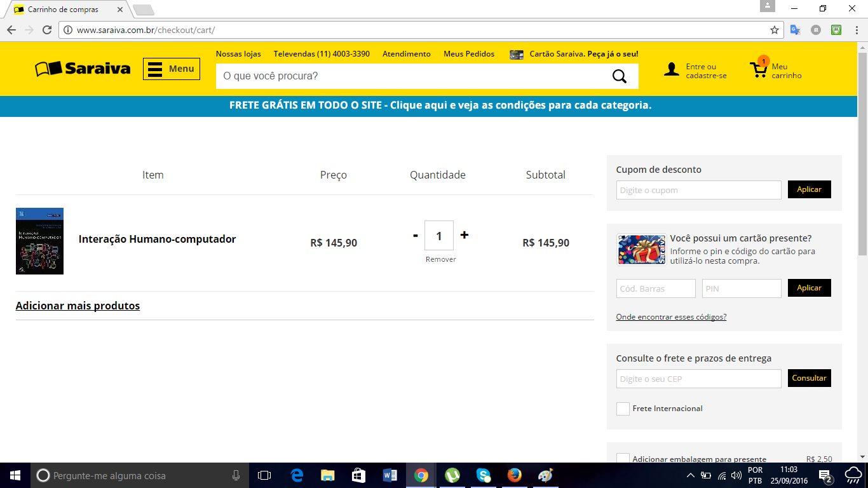
Task: Click Televendas (11) 4003-3390
Action: pos(322,54)
